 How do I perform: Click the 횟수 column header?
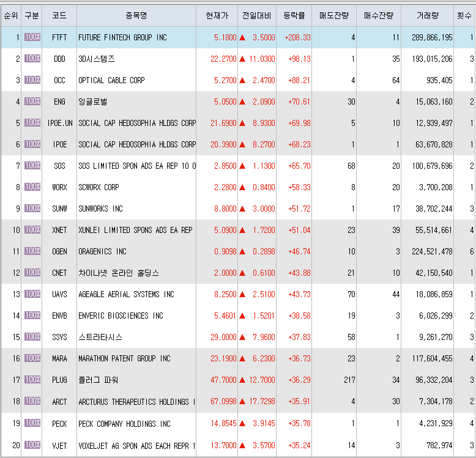pos(464,15)
